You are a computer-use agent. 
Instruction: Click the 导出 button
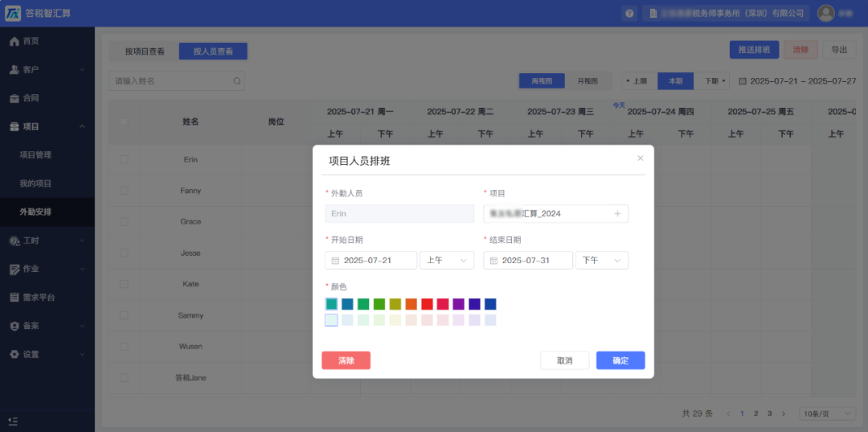(x=839, y=49)
